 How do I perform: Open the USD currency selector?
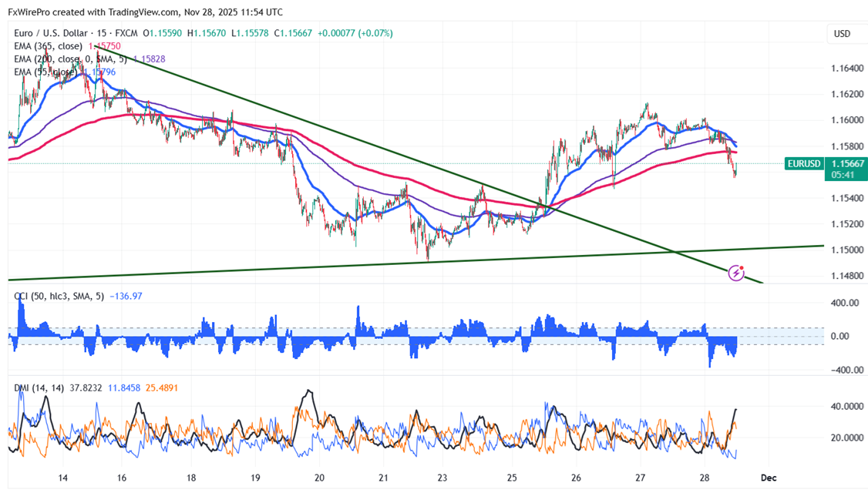click(x=842, y=34)
